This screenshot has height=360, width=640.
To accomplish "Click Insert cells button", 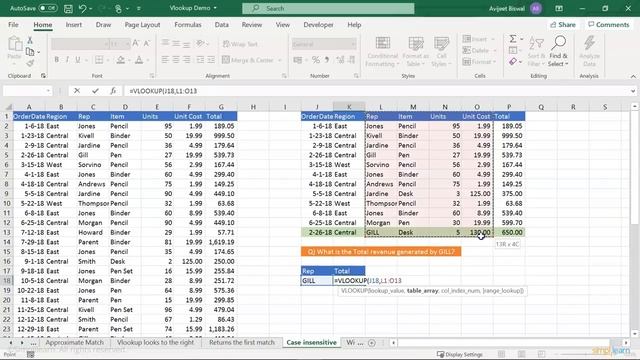I will [475, 39].
